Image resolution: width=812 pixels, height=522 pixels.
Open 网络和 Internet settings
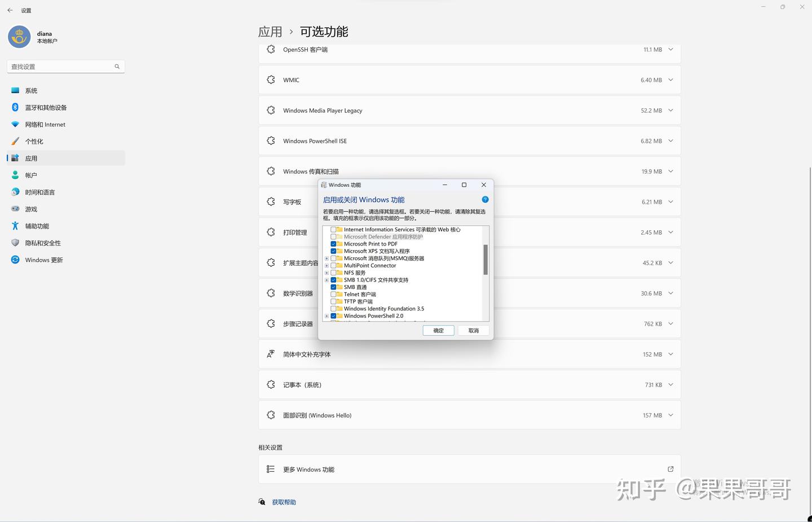[x=45, y=124]
